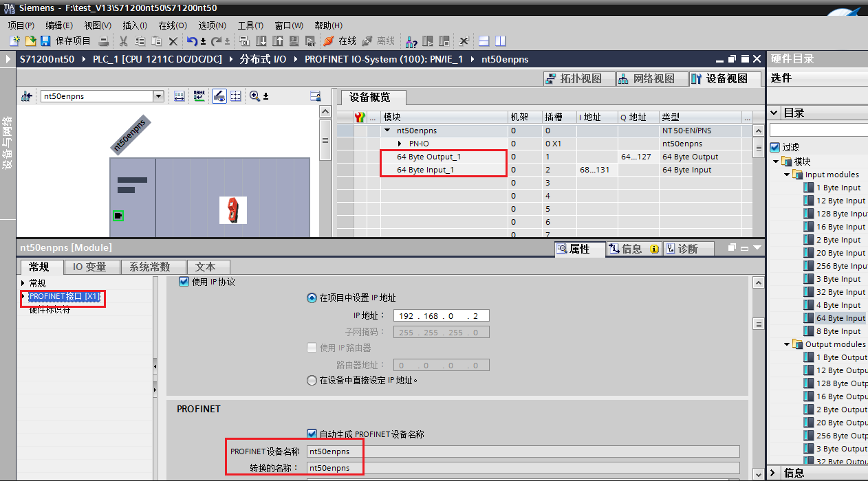Click inside the IP 地址 input field
868x481 pixels.
pyautogui.click(x=440, y=315)
